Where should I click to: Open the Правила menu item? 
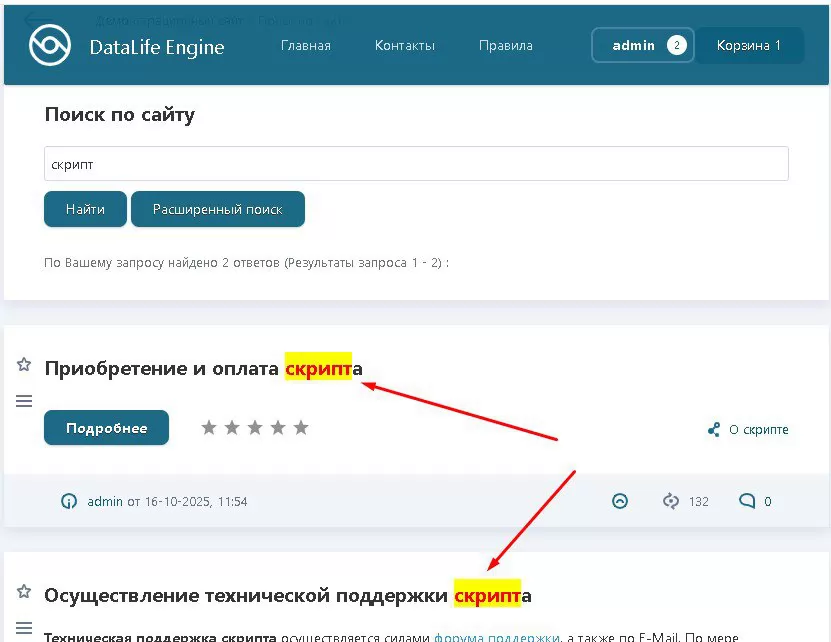click(x=505, y=46)
